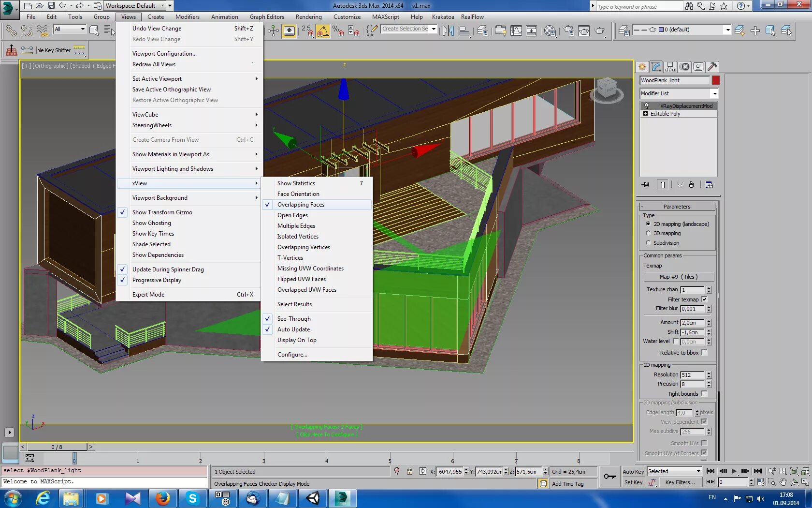The width and height of the screenshot is (812, 508).
Task: Open the Utilities hammer panel tab
Action: [712, 67]
